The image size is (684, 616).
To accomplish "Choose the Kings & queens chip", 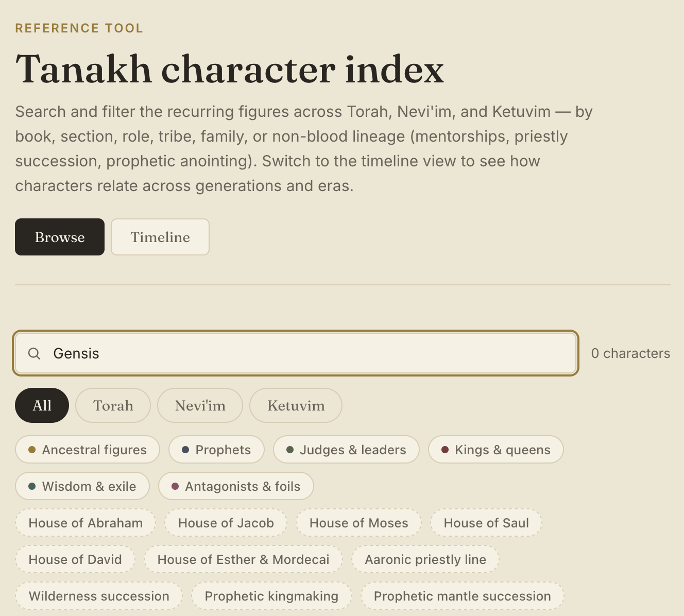I will point(496,450).
